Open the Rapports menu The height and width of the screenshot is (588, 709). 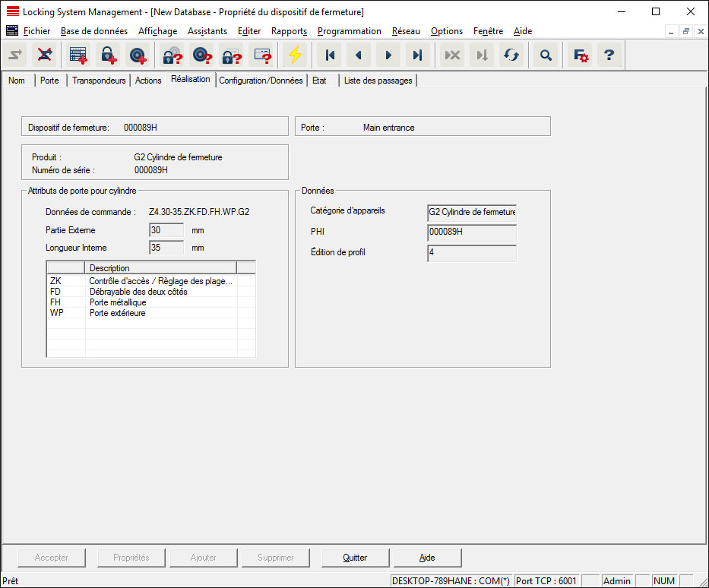[289, 31]
